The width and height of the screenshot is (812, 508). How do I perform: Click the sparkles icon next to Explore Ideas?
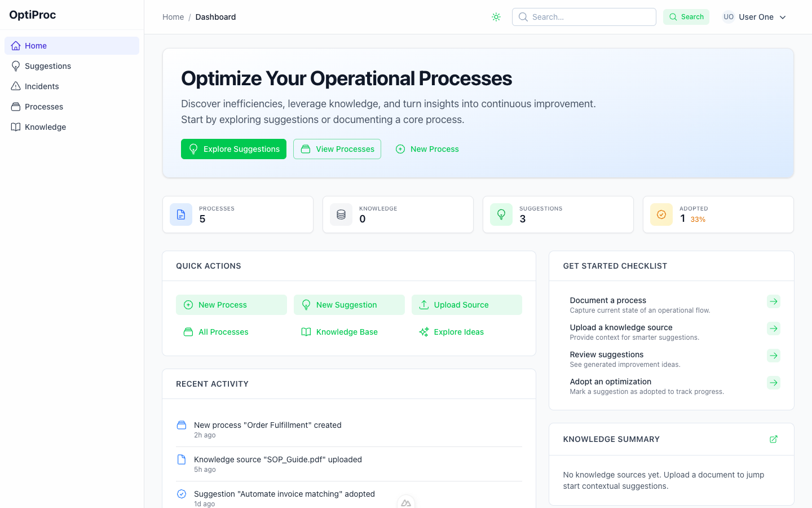click(x=423, y=332)
